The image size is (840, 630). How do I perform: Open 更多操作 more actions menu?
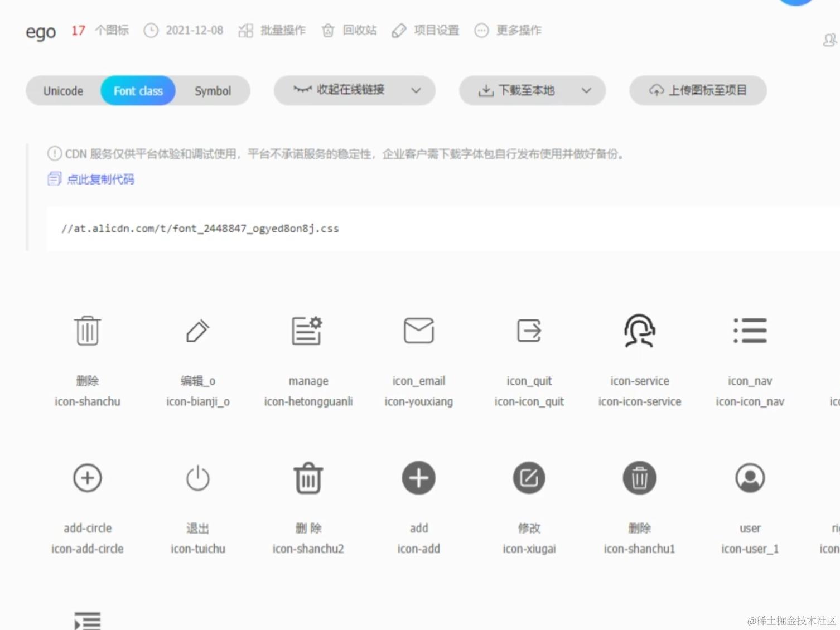click(519, 30)
